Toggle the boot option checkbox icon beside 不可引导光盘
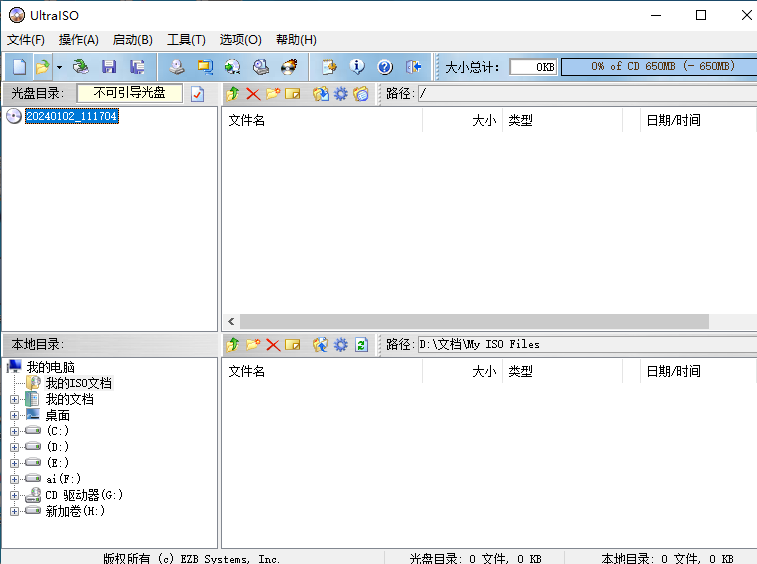Viewport: 757px width, 564px height. coord(197,94)
